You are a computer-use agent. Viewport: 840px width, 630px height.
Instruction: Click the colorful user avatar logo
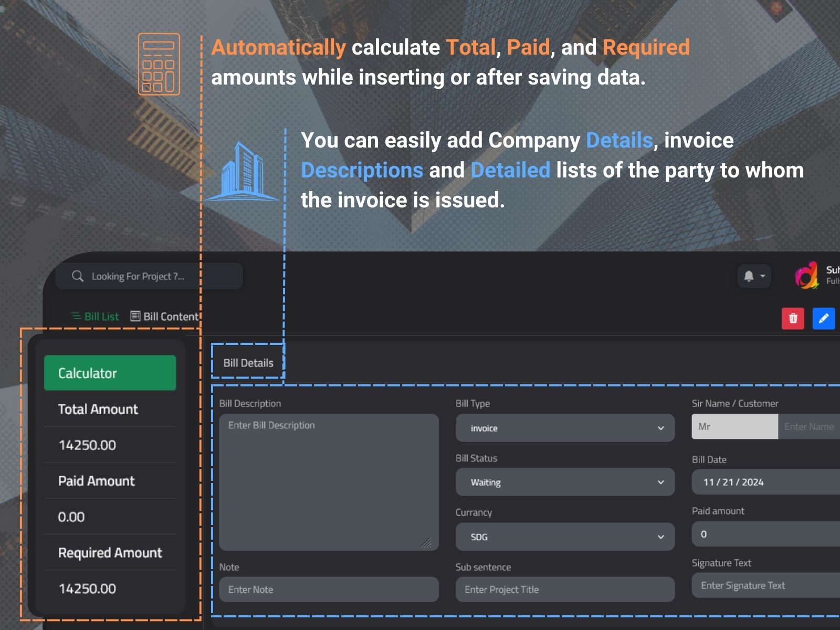806,276
